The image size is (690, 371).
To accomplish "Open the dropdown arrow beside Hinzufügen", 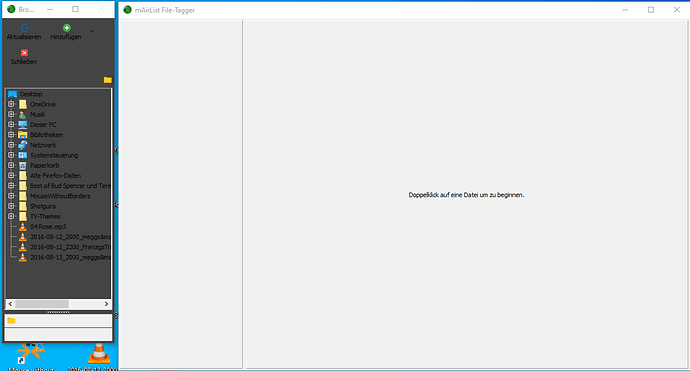I will 92,31.
